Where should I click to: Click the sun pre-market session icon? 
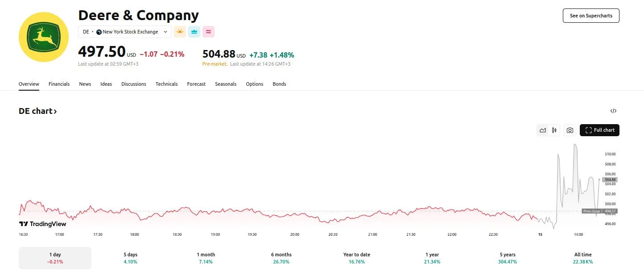click(x=180, y=32)
